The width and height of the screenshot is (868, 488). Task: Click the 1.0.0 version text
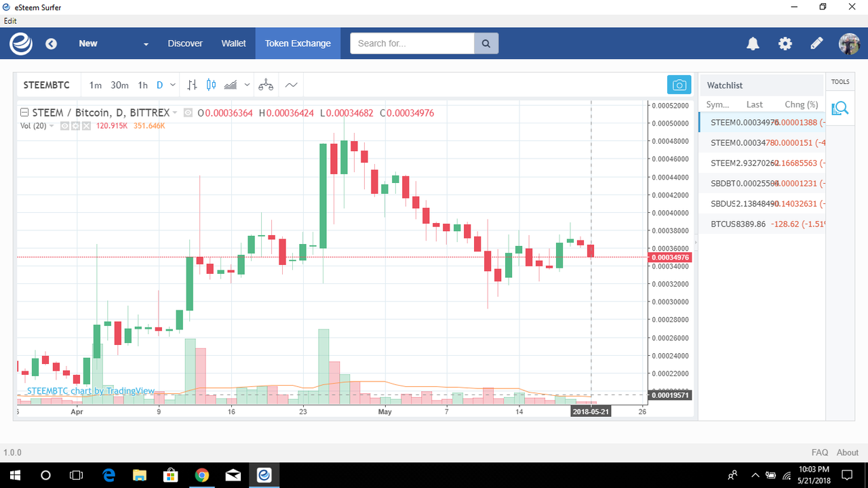pyautogui.click(x=12, y=452)
